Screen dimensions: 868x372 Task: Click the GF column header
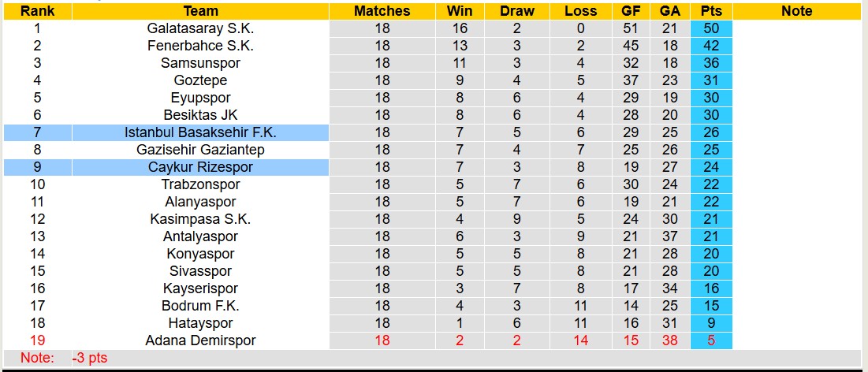pyautogui.click(x=631, y=11)
